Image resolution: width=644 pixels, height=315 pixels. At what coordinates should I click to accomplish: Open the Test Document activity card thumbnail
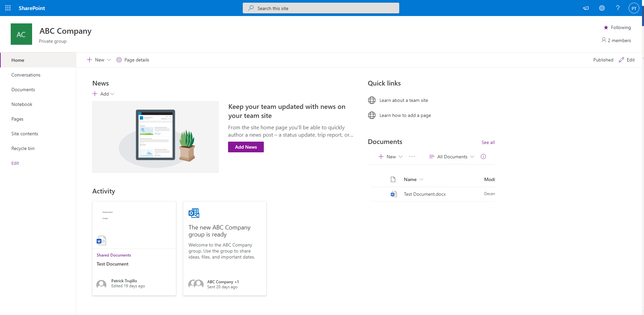tap(134, 225)
